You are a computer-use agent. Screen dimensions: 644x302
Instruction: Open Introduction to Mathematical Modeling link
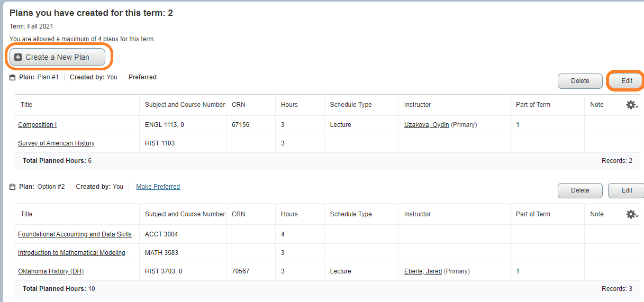coord(71,253)
